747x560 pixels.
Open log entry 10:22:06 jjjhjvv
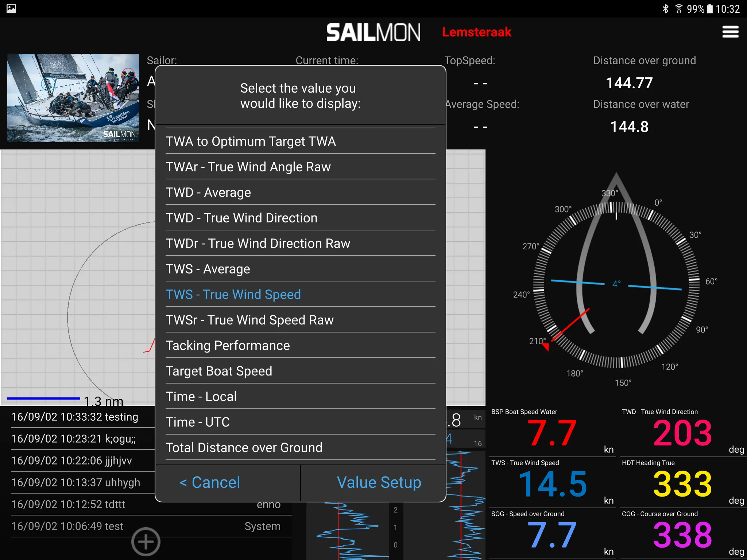83,460
